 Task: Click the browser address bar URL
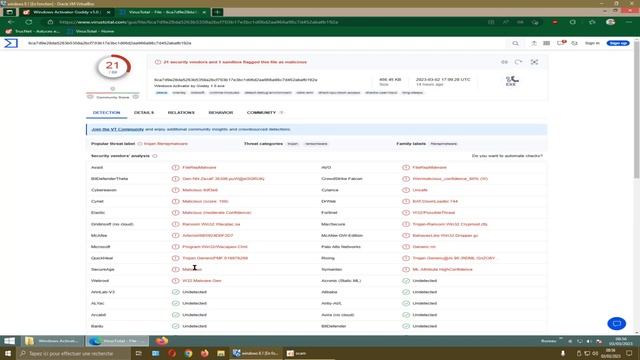[x=198, y=22]
